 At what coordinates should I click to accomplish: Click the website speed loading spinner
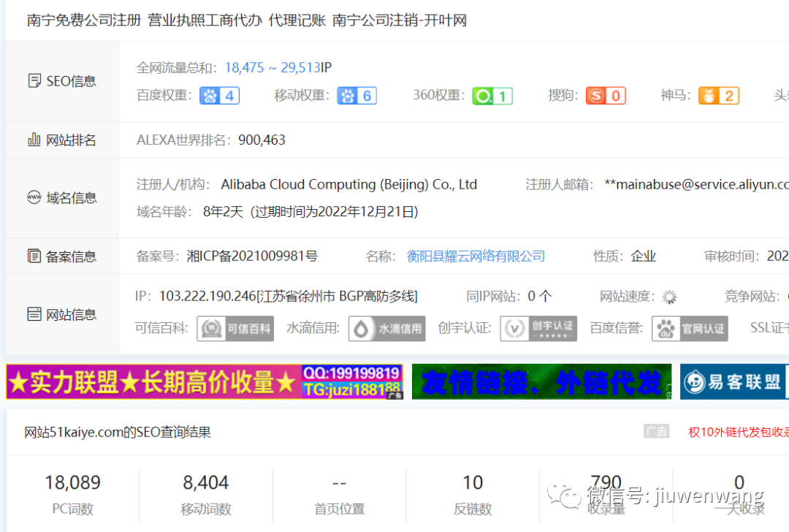click(x=669, y=297)
